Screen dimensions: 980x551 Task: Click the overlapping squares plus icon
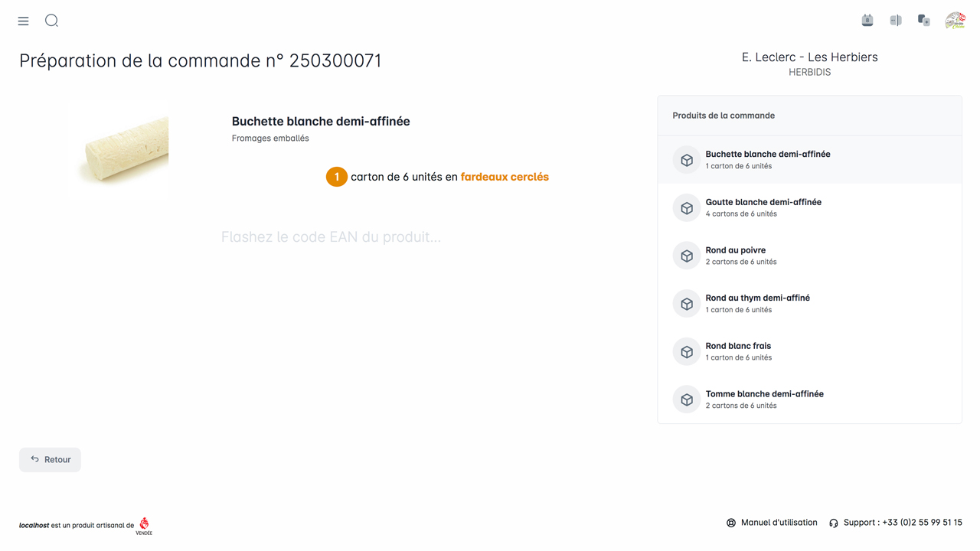[924, 21]
